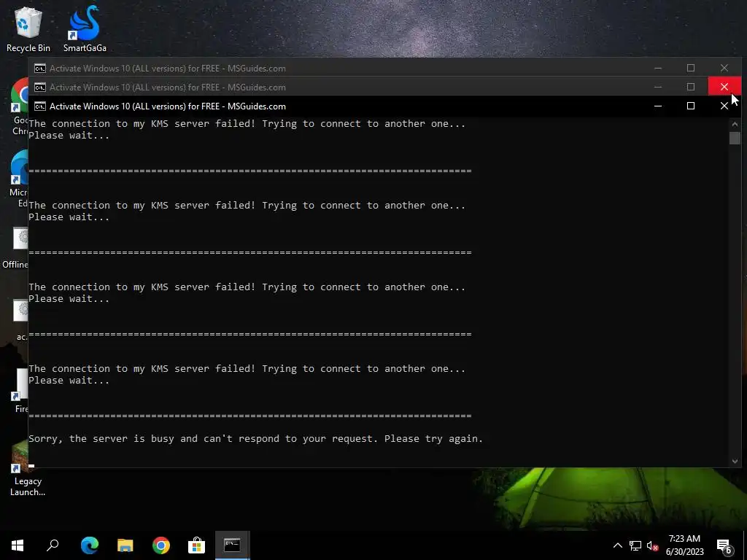Image resolution: width=747 pixels, height=560 pixels.
Task: Close the middle console window with red X
Action: (724, 86)
